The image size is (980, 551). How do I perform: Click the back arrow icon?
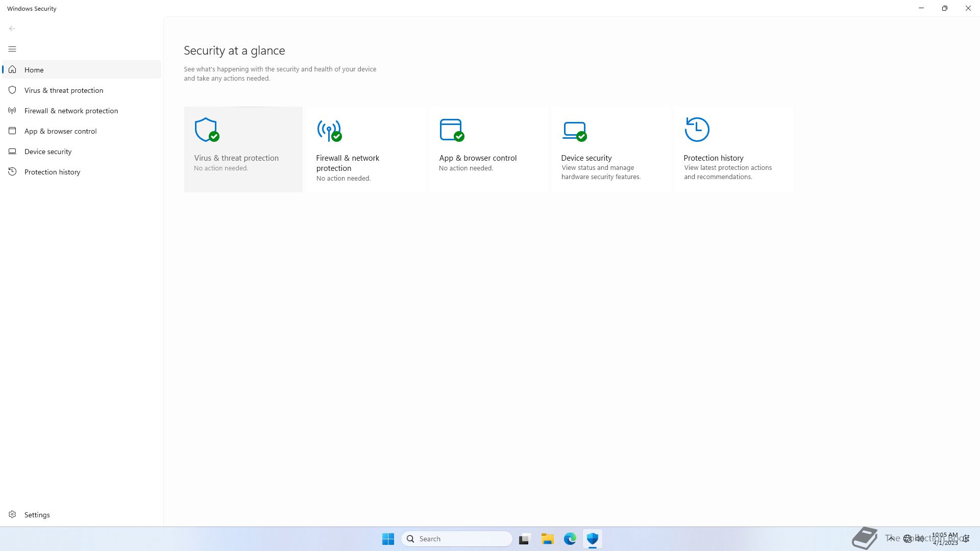click(x=12, y=29)
